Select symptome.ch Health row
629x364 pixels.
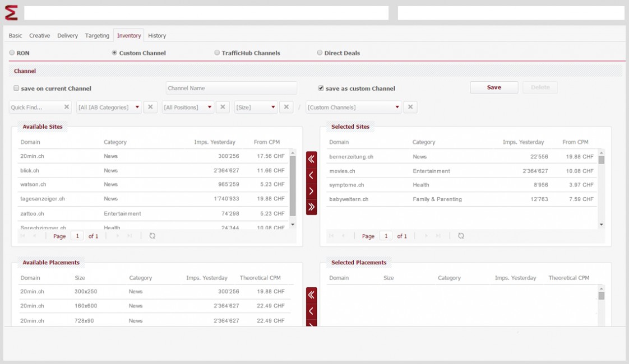[462, 185]
